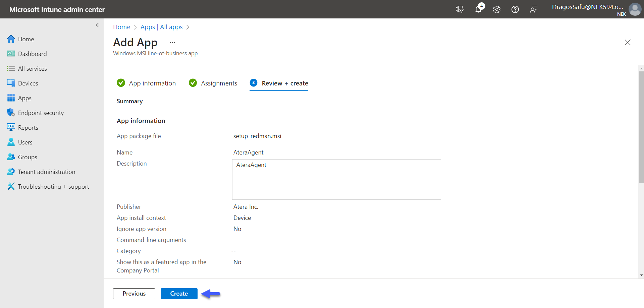Click the DragosSafu account name

(588, 7)
